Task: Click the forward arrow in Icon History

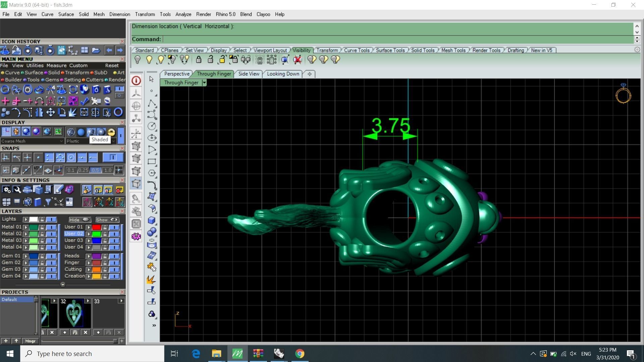Action: coord(120,50)
